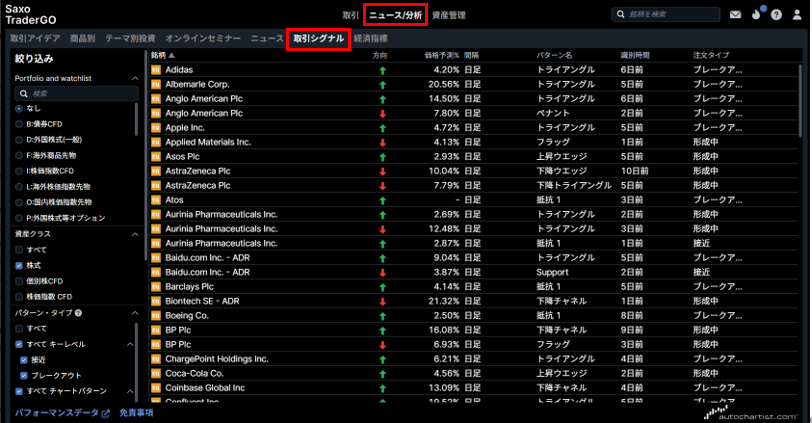
Task: Check the 株価指数 CFD checkbox
Action: tap(19, 297)
